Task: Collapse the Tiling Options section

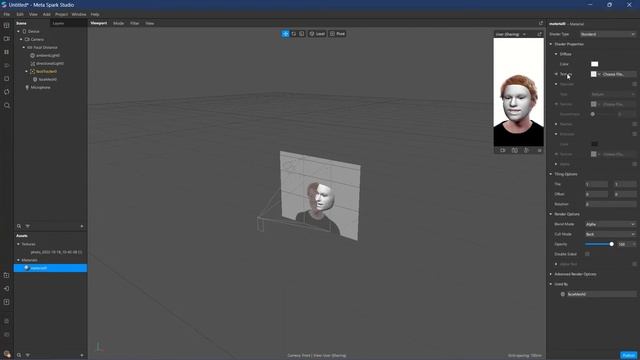Action: (551, 174)
